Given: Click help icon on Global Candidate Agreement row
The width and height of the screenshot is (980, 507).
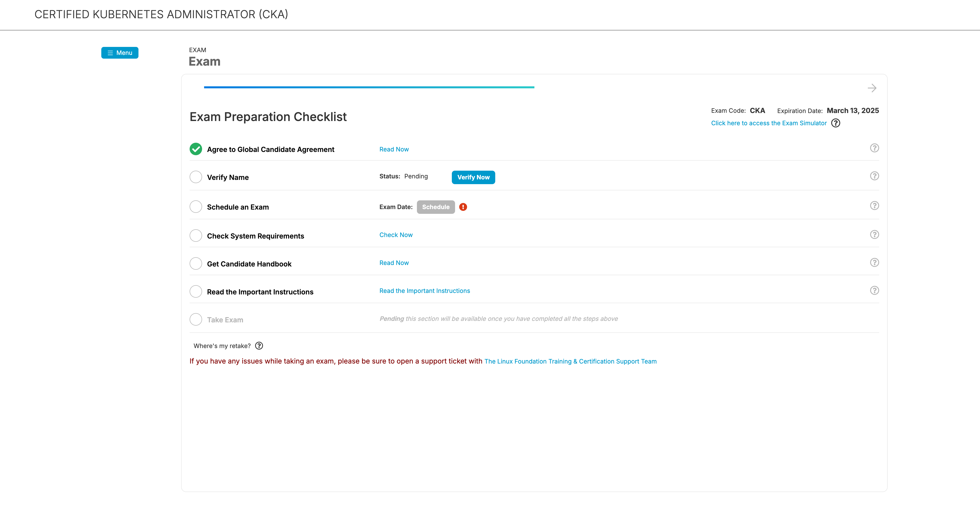Looking at the screenshot, I should pyautogui.click(x=874, y=148).
